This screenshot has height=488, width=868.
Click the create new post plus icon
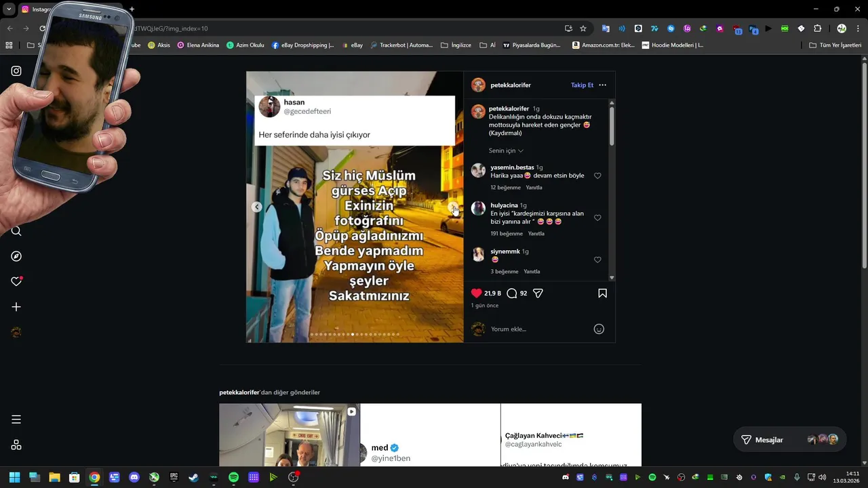pos(16,307)
